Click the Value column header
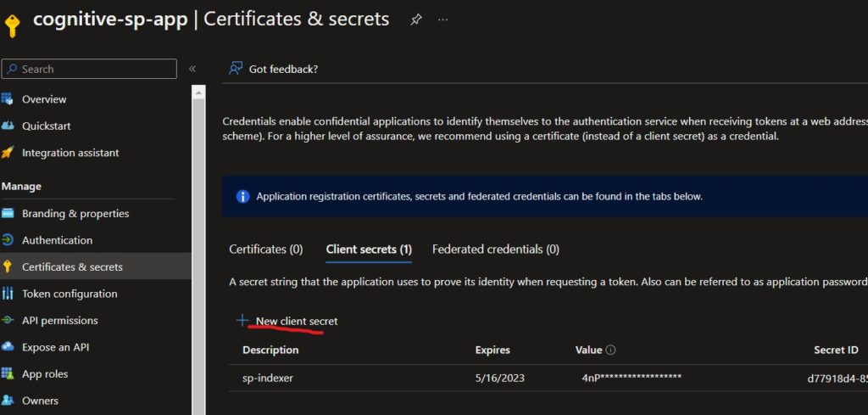This screenshot has width=868, height=415. (588, 350)
